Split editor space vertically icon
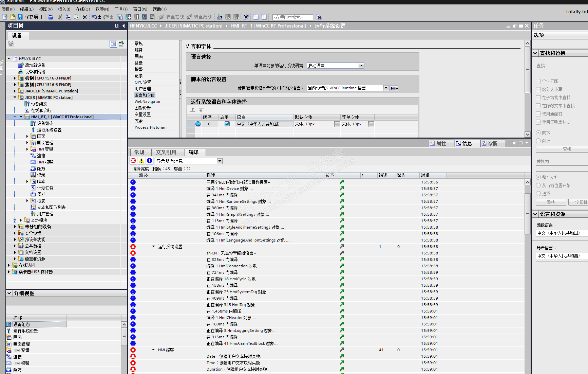 coord(264,17)
